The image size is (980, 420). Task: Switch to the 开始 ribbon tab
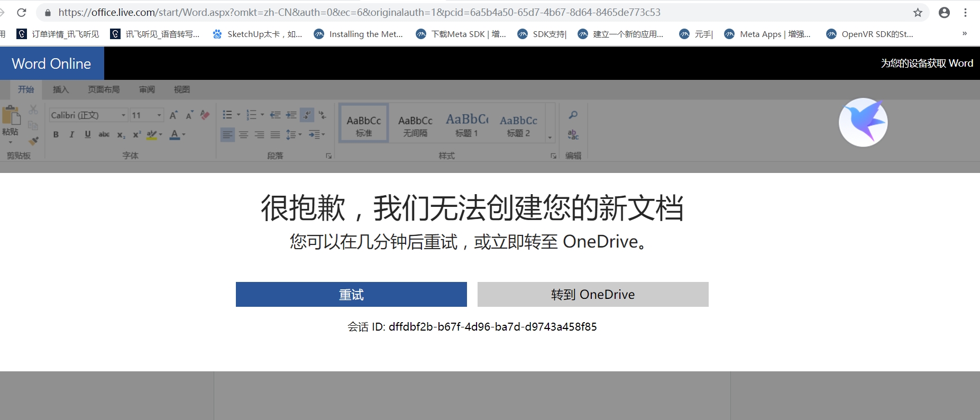pos(26,89)
